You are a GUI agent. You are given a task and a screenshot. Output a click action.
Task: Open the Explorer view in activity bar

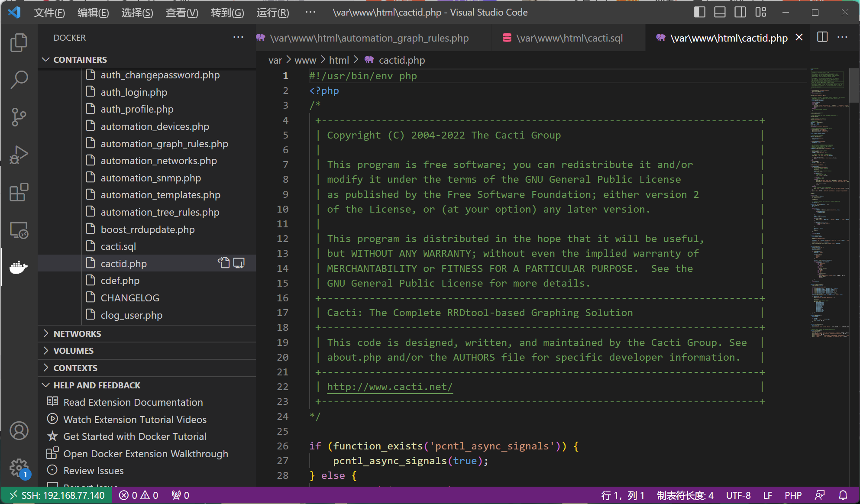[x=19, y=42]
